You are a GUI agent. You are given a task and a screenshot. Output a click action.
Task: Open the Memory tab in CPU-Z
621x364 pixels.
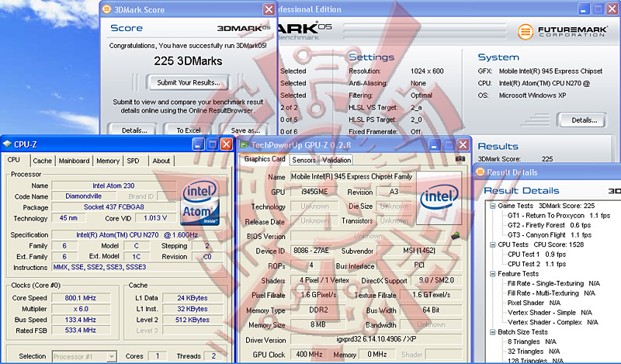pyautogui.click(x=108, y=161)
